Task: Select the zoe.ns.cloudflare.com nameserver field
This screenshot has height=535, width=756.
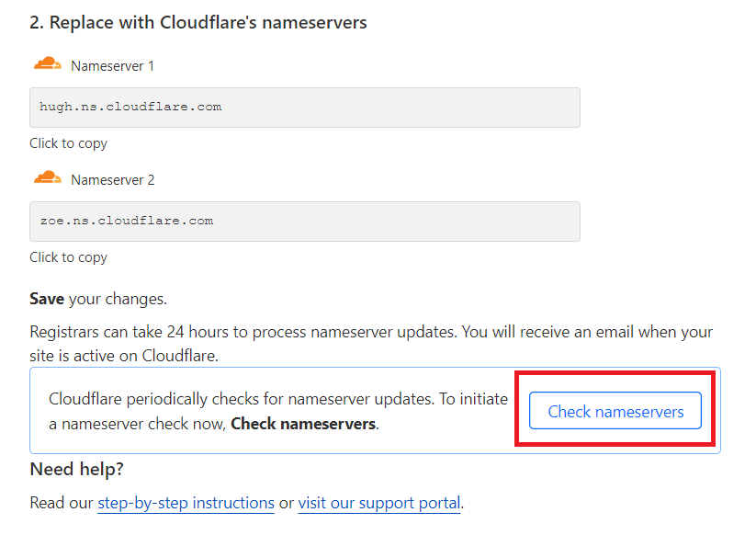Action: (304, 222)
